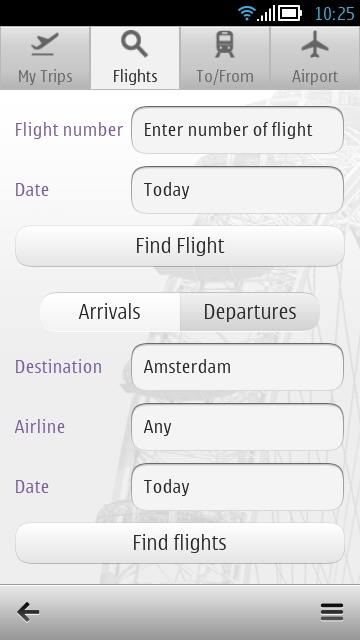Open the Date picker under Flight number

237,190
